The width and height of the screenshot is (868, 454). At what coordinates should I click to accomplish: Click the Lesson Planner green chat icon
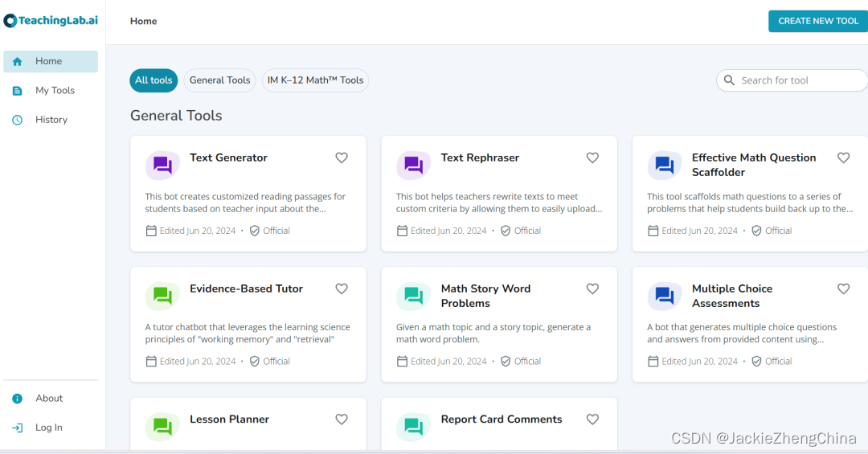pos(162,427)
